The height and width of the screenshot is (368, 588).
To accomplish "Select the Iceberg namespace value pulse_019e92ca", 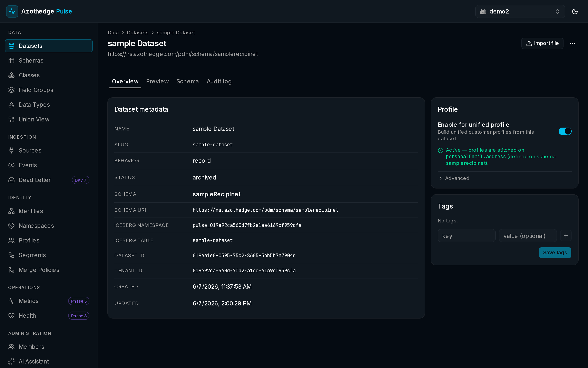I will pyautogui.click(x=247, y=225).
